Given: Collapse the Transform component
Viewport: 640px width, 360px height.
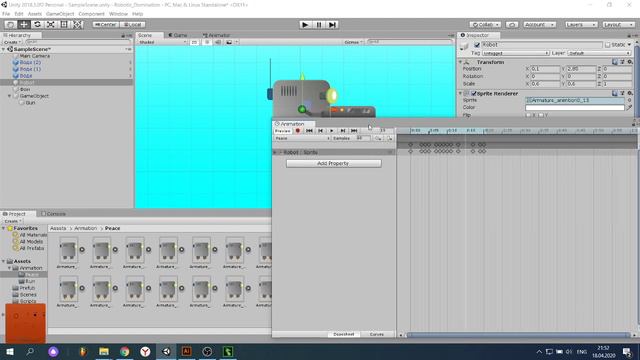Looking at the screenshot, I should [460, 62].
